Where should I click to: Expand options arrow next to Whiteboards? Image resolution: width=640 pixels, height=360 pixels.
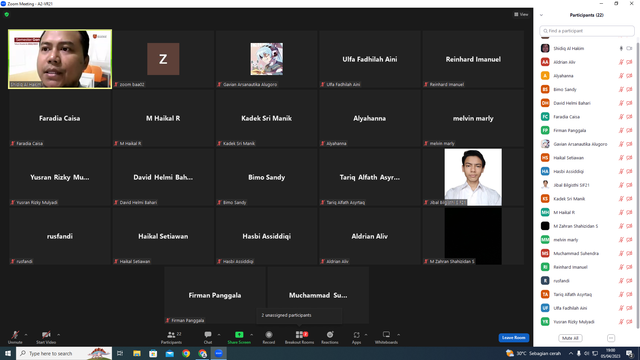[398, 335]
